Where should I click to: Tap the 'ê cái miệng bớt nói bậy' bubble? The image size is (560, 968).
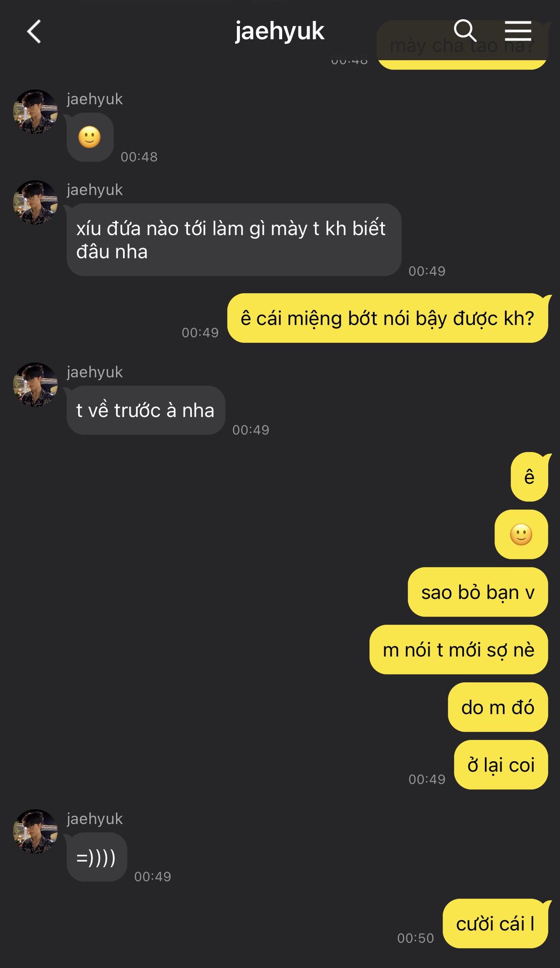coord(388,318)
